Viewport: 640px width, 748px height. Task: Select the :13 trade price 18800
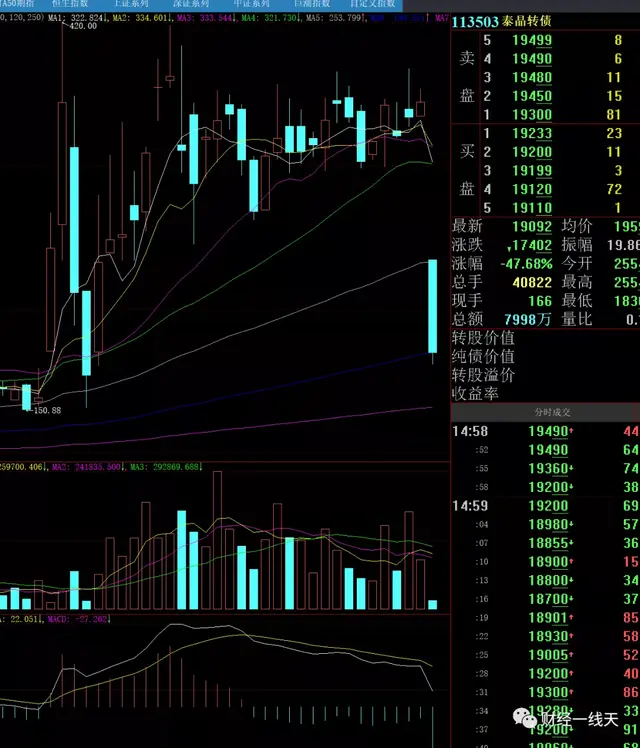548,581
